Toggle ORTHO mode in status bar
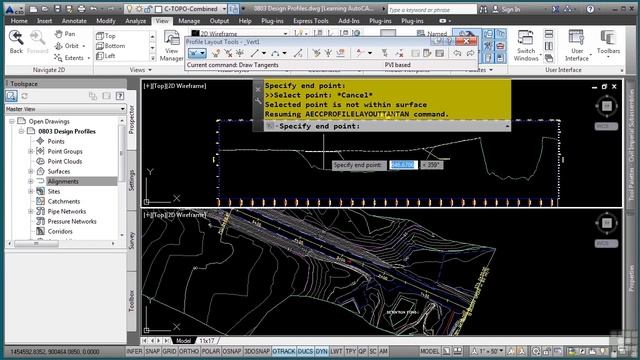This screenshot has height=360, width=640. tap(189, 351)
